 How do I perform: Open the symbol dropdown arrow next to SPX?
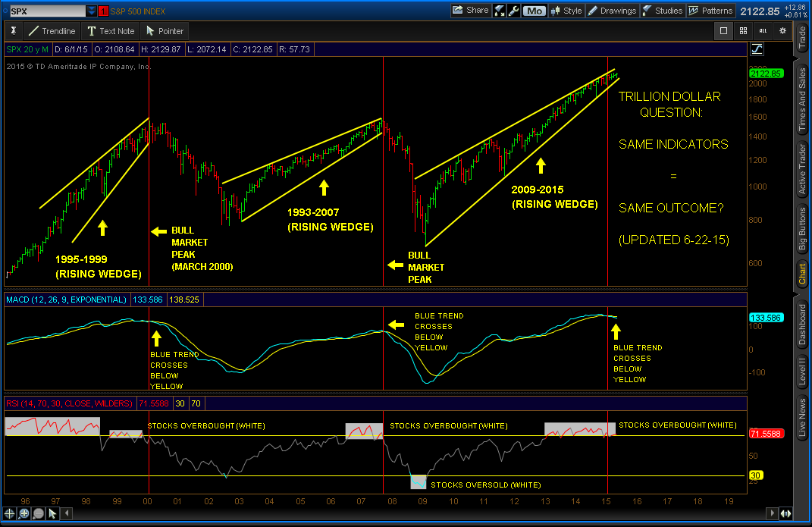tap(92, 11)
